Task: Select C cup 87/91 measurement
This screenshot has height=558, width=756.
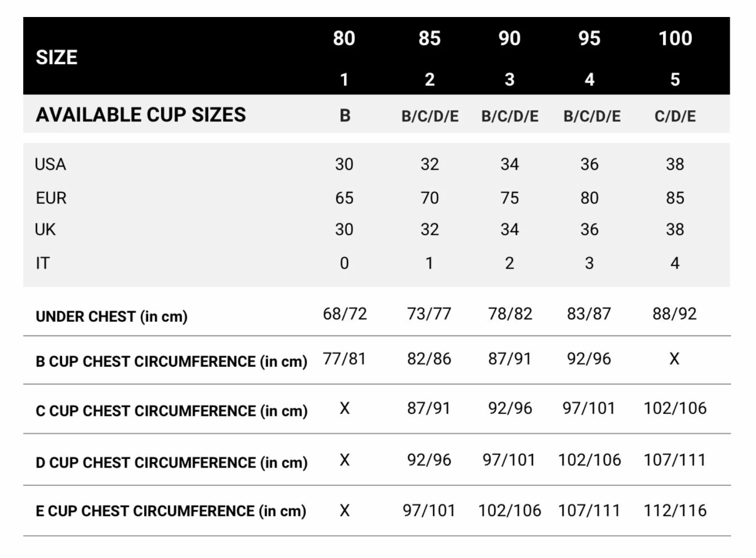Action: point(429,408)
